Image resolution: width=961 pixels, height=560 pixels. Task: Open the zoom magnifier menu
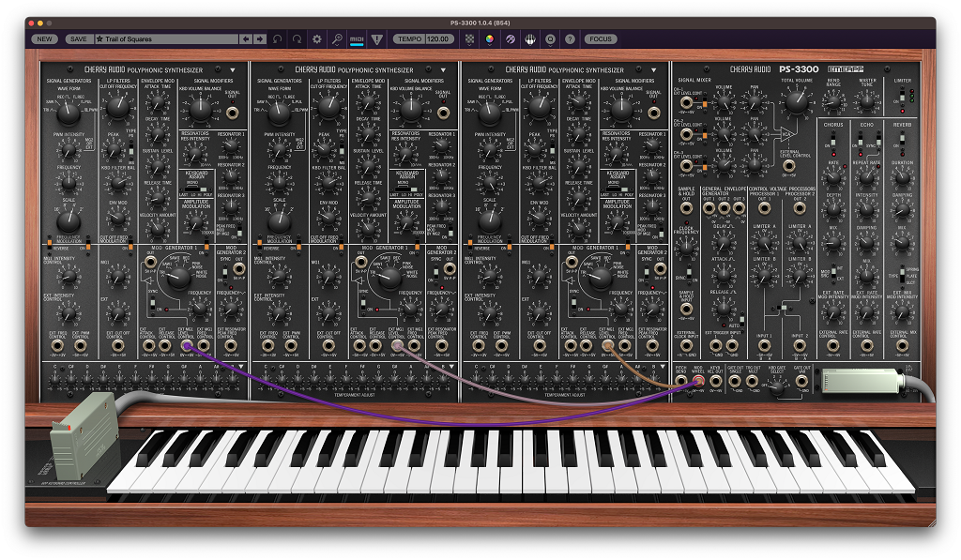[x=337, y=39]
